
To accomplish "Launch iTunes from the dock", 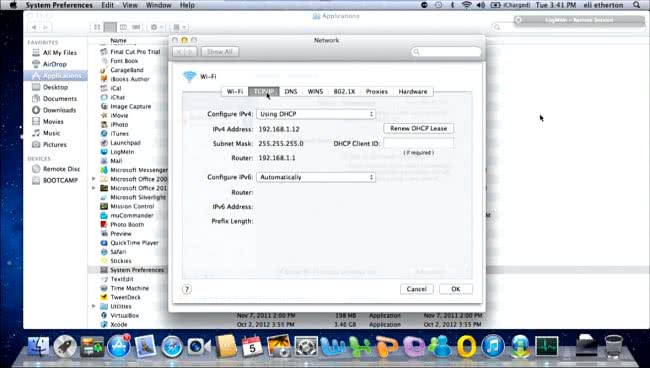I will tap(493, 346).
